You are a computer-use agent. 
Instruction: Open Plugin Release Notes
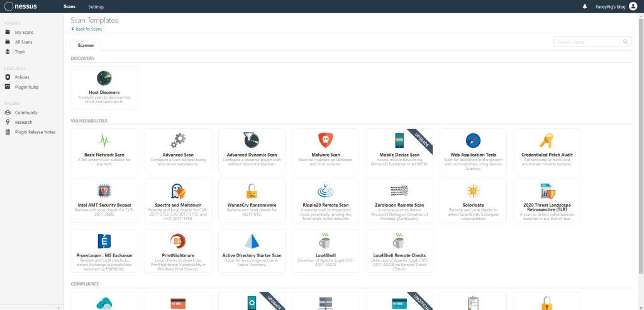35,132
